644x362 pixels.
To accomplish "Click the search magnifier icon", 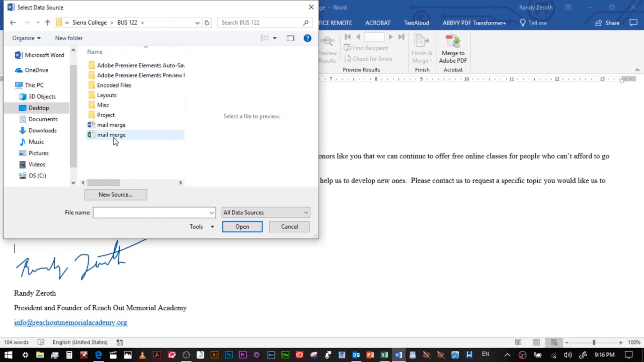I will 306,22.
